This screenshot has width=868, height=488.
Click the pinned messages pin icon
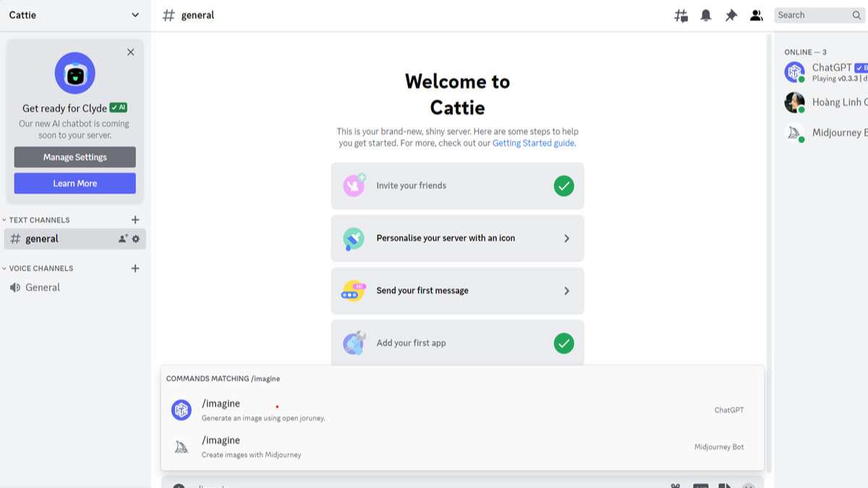[731, 14]
